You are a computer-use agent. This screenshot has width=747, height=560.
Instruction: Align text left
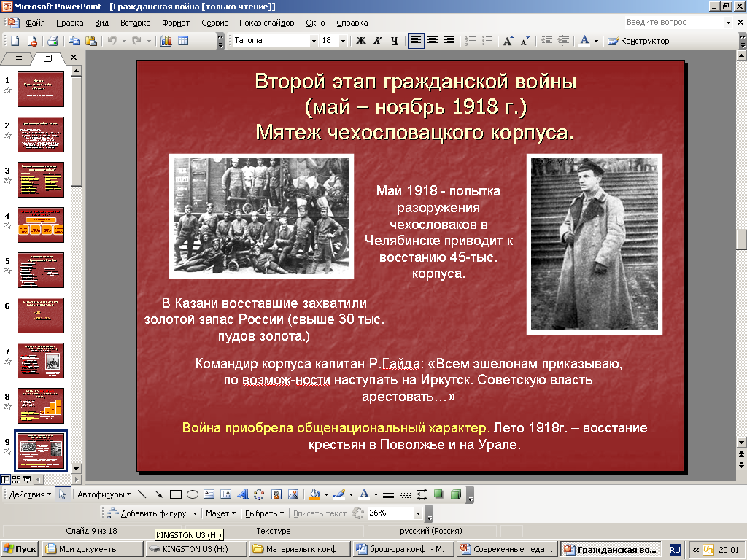415,41
